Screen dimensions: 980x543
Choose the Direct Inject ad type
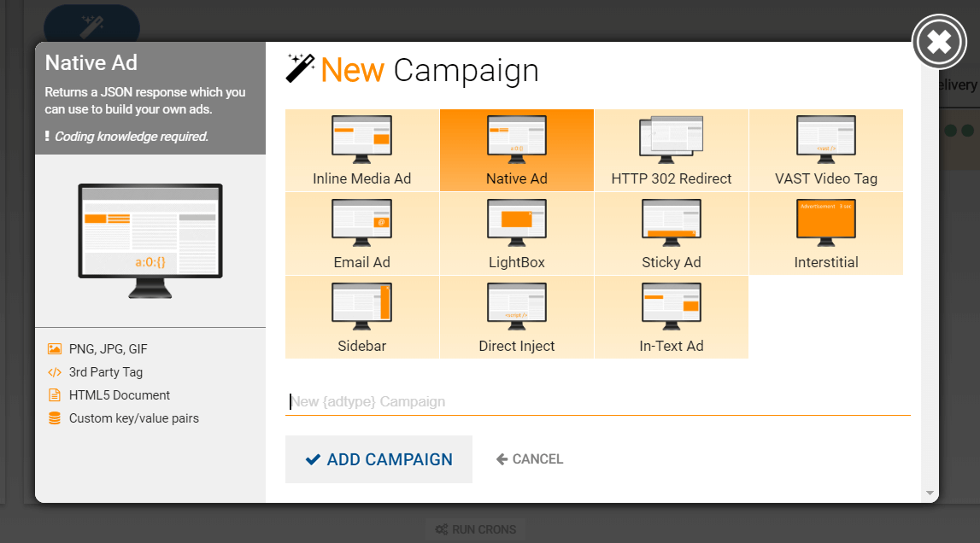coord(516,316)
